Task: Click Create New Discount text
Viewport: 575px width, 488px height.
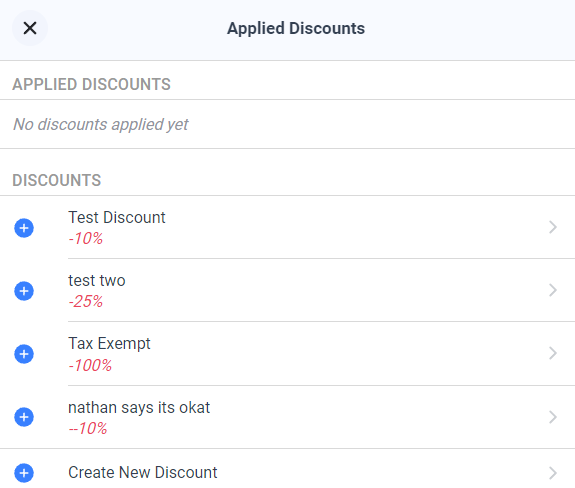Action: pos(143,473)
